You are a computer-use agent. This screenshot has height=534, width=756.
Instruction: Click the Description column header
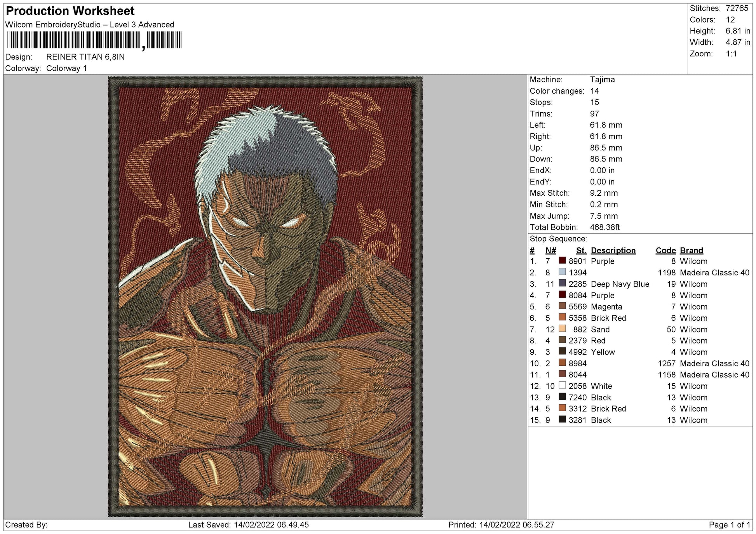[613, 250]
